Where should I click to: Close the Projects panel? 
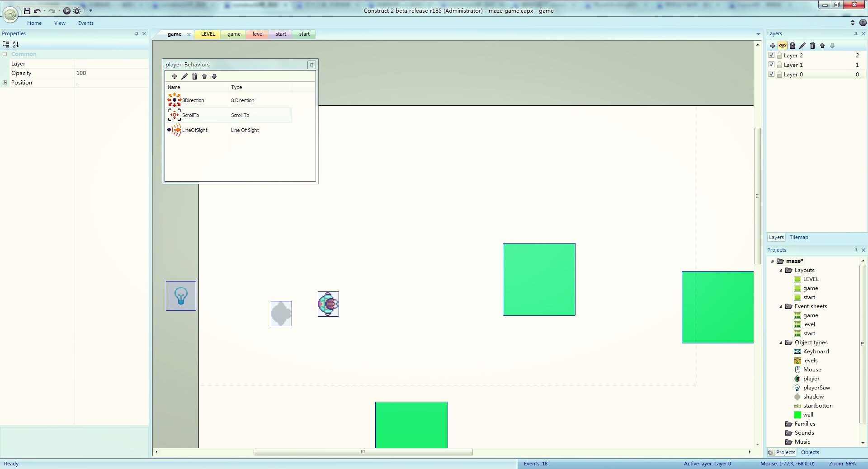point(863,250)
